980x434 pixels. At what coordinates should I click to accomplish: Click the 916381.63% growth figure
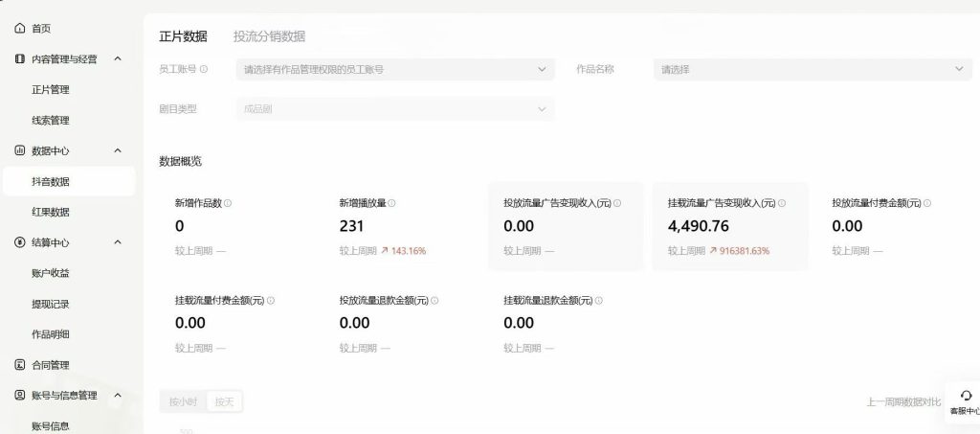[745, 251]
